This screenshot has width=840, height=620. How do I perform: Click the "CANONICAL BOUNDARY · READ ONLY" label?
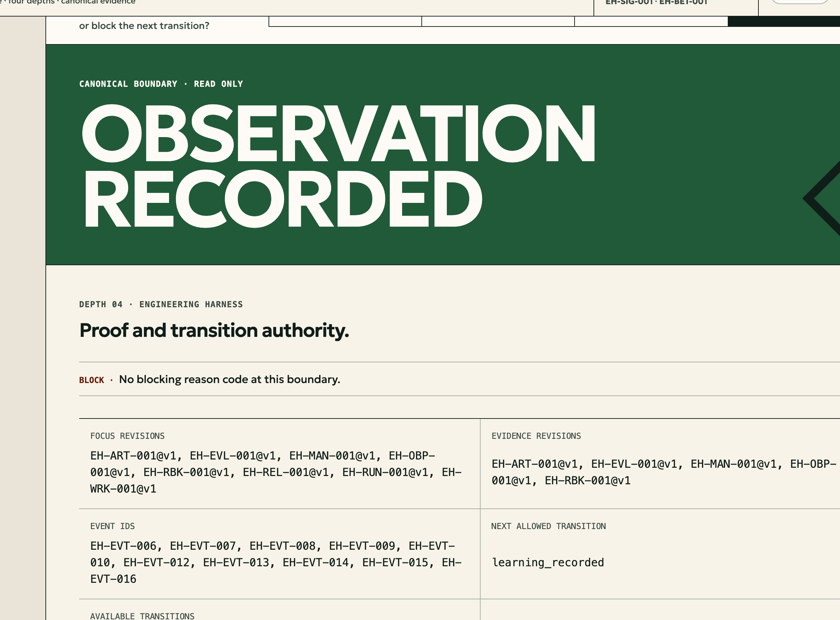coord(161,84)
